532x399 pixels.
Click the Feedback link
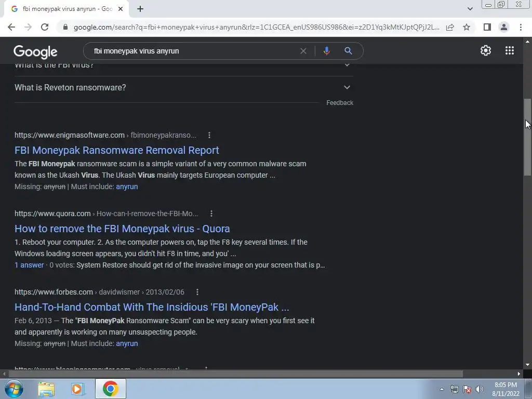(x=340, y=103)
